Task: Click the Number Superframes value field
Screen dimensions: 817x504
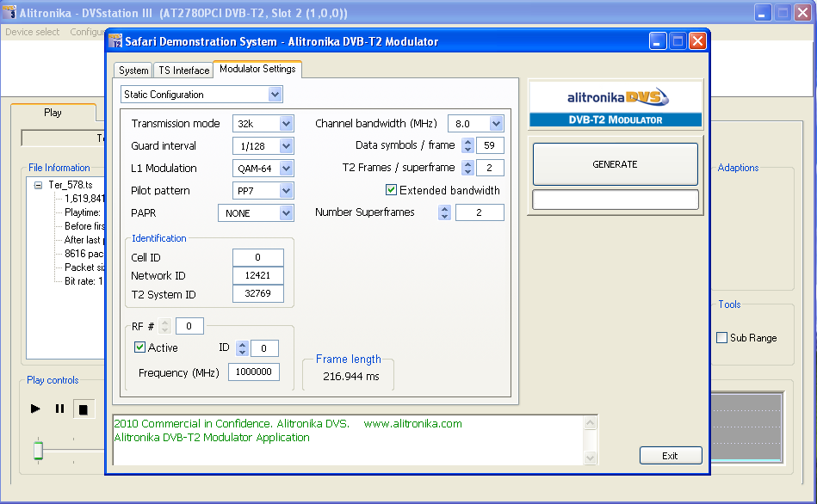Action: [480, 212]
